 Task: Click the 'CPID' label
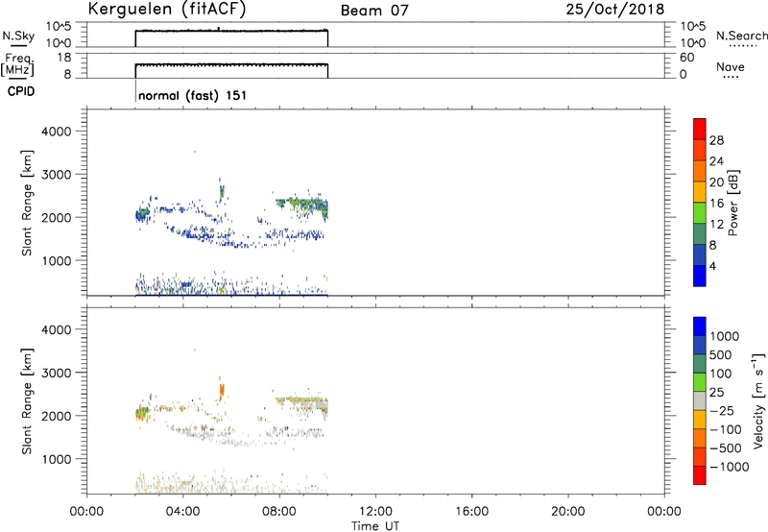coord(20,91)
